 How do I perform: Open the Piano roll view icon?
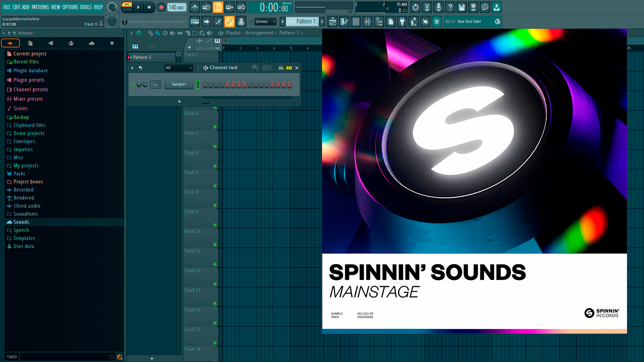(344, 21)
